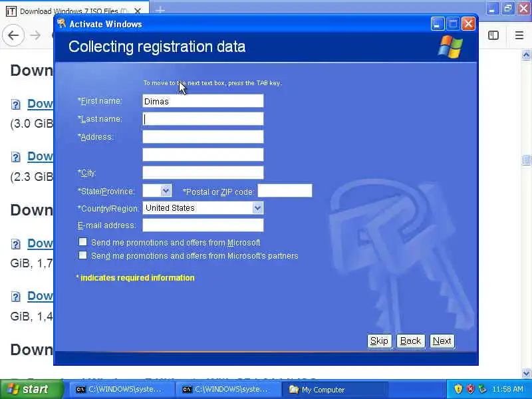Expand the Country/Region dropdown
The height and width of the screenshot is (399, 532).
257,208
